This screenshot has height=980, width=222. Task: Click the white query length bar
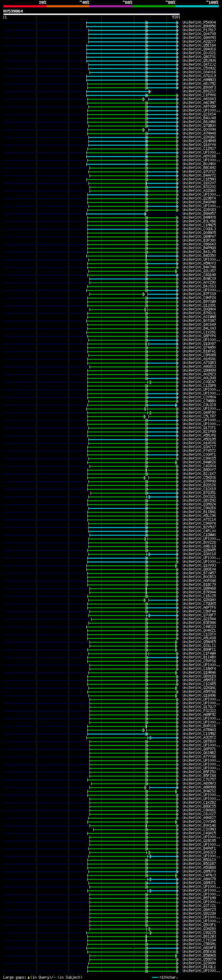(92, 14)
